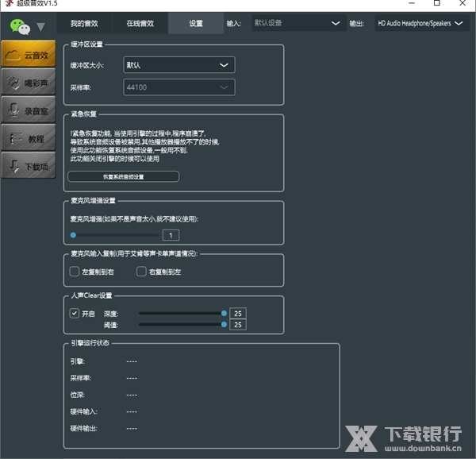Screen dimensions: 476x459
Task: Toggle the 人声Clear 开启 checkbox
Action: [75, 313]
